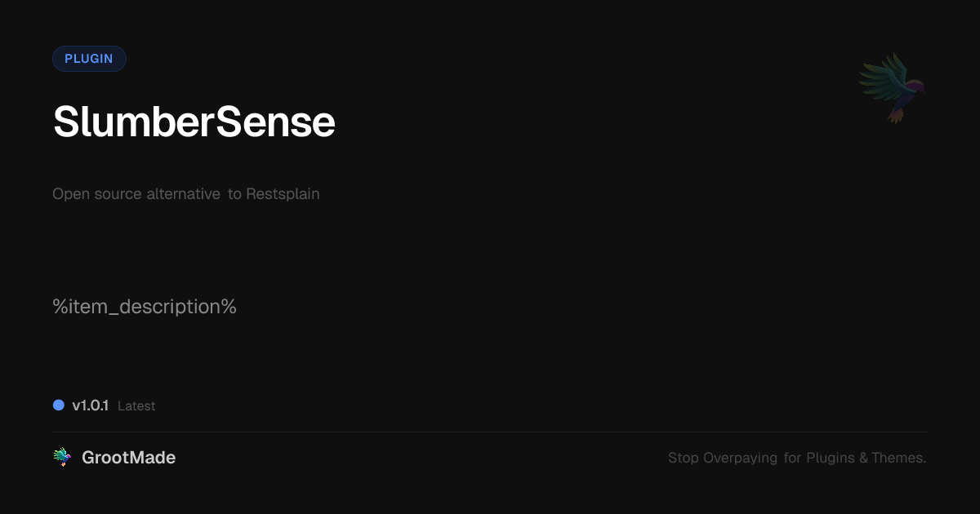Click the word "for" in footer tagline
The image size is (980, 514).
(x=792, y=458)
